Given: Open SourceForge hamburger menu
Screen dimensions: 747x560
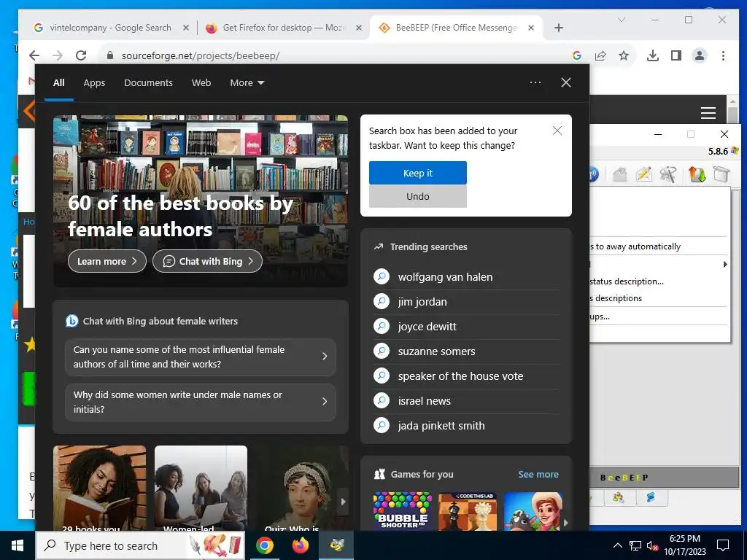Looking at the screenshot, I should (708, 113).
